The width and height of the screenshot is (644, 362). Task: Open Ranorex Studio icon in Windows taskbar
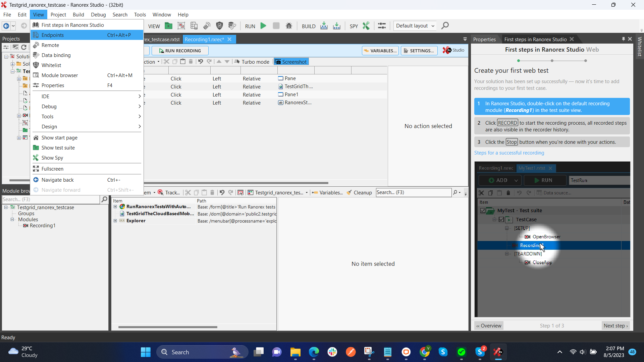point(498,352)
